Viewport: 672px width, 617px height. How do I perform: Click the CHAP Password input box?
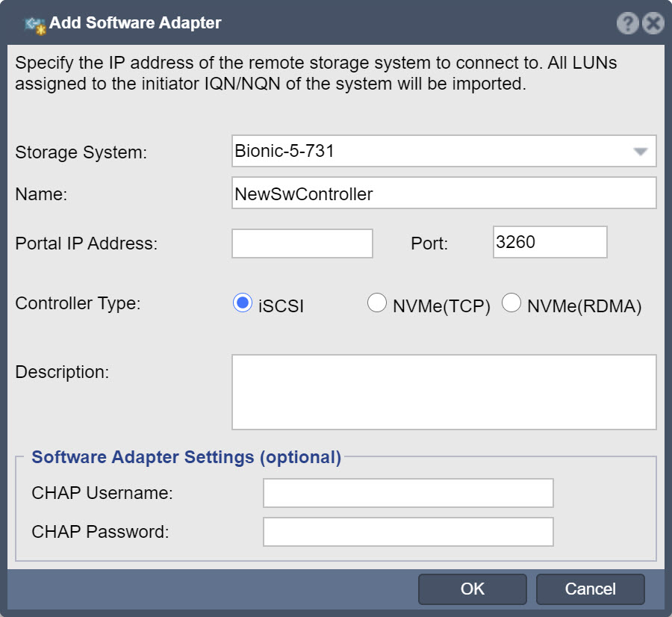point(408,532)
